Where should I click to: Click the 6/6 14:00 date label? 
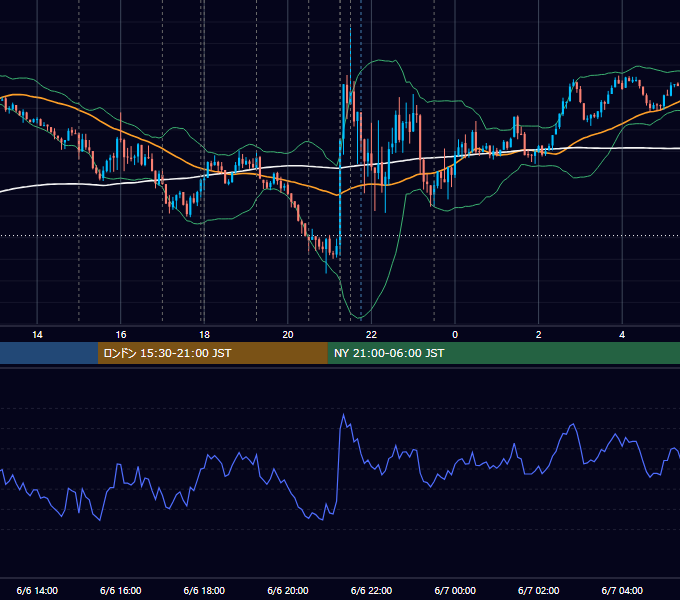[x=37, y=590]
